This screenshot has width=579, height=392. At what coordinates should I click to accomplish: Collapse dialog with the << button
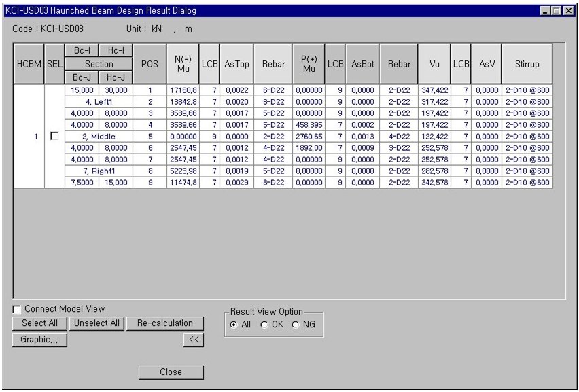tap(193, 340)
